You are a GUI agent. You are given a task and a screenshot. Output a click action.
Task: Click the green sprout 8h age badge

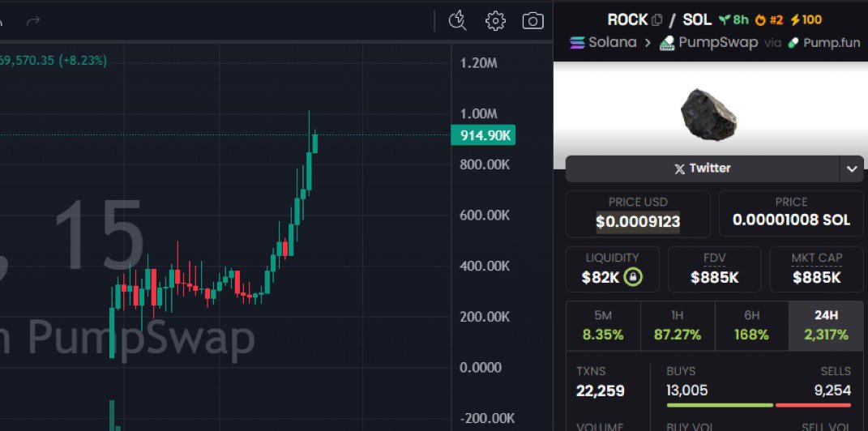coord(733,20)
